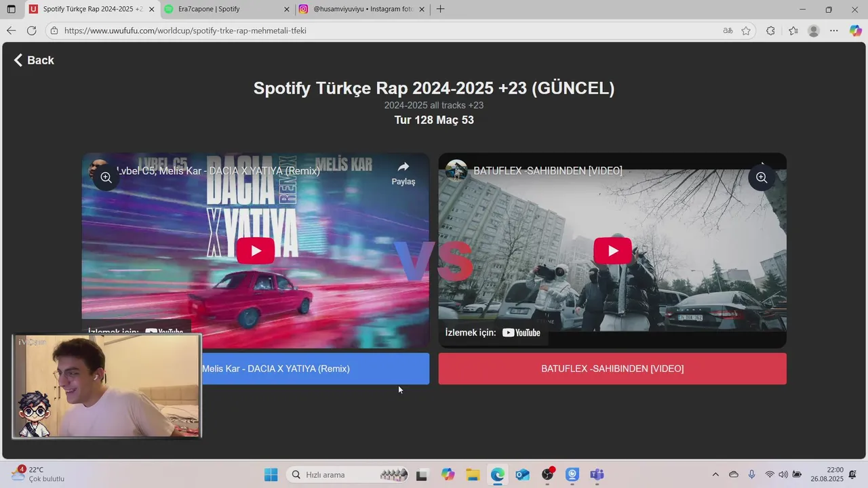Play the BATUFLEX SAHIBINDEN video
The width and height of the screenshot is (868, 488).
pyautogui.click(x=612, y=251)
